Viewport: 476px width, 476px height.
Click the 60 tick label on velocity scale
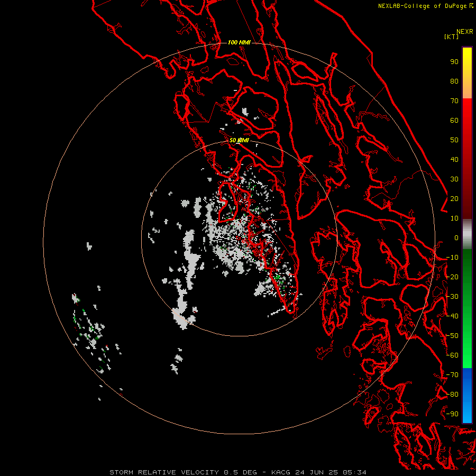[454, 121]
